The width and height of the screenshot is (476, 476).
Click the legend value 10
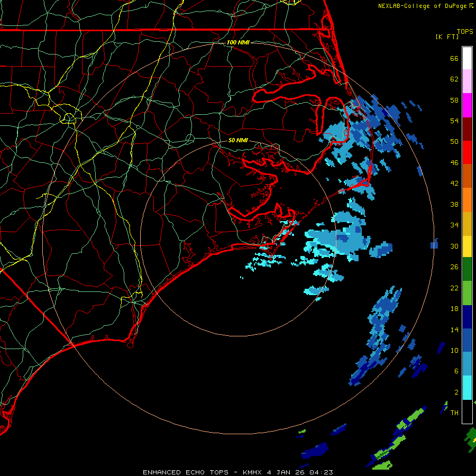click(454, 350)
